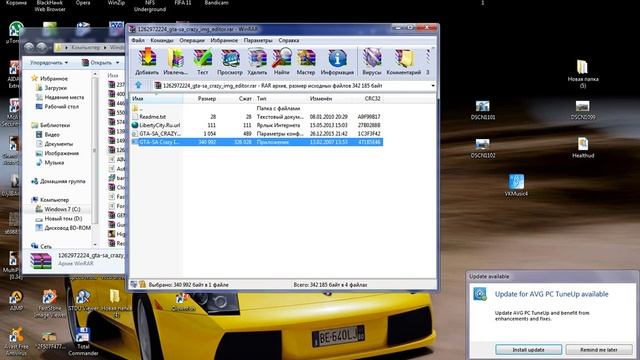Launch AIMP desktop shortcut
The image size is (640, 360).
[16, 301]
